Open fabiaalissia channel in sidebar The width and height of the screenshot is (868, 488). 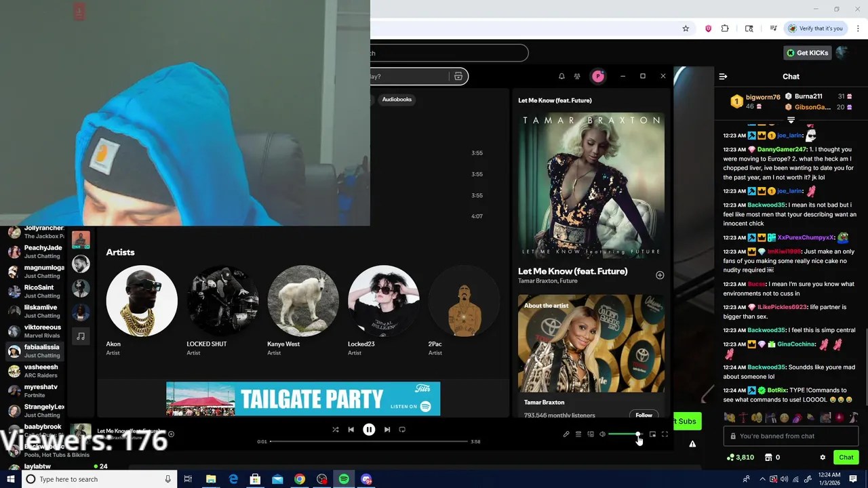click(x=35, y=350)
